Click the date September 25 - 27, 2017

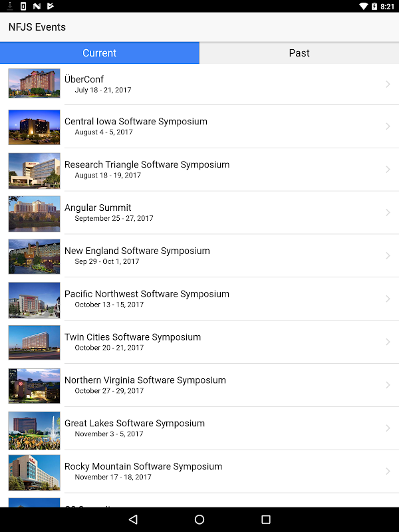point(114,218)
